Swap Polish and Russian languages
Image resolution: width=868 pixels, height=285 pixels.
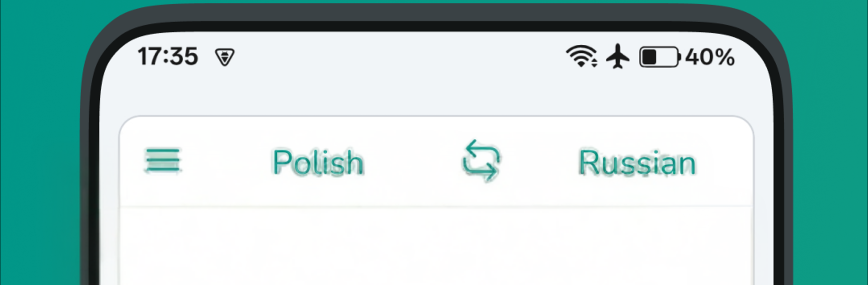(481, 161)
